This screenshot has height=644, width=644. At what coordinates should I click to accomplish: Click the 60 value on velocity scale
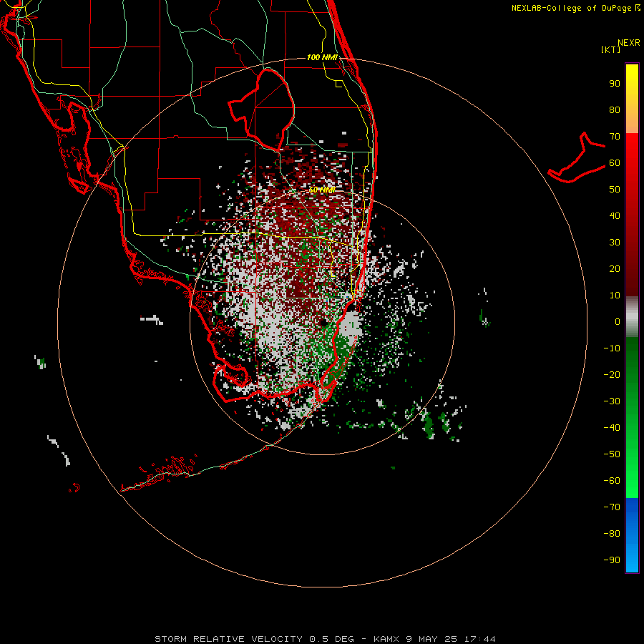click(615, 163)
